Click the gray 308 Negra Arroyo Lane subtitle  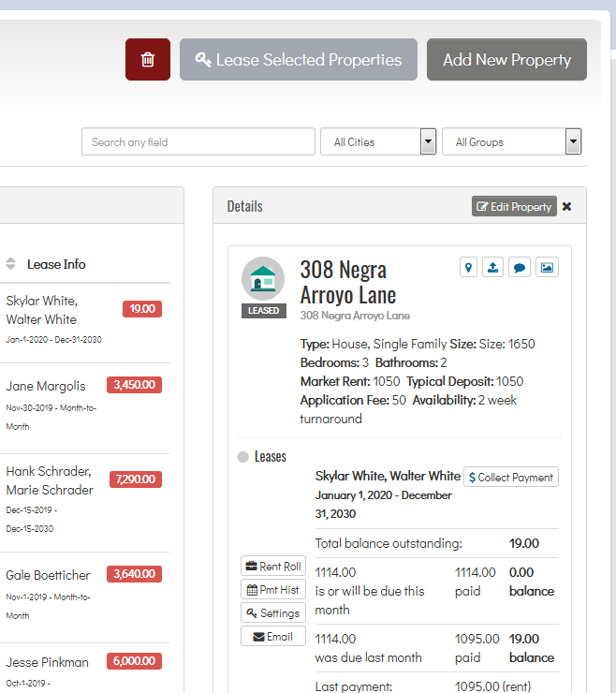355,316
